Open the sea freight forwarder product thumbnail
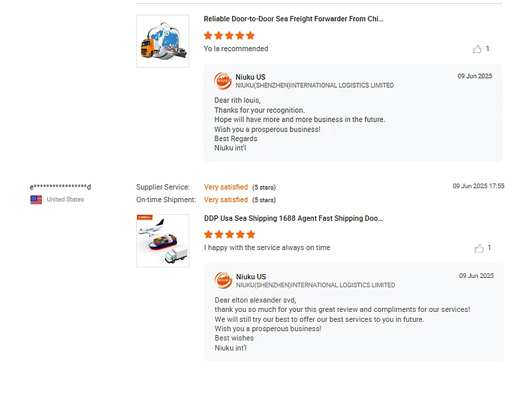The height and width of the screenshot is (399, 532). click(x=163, y=41)
